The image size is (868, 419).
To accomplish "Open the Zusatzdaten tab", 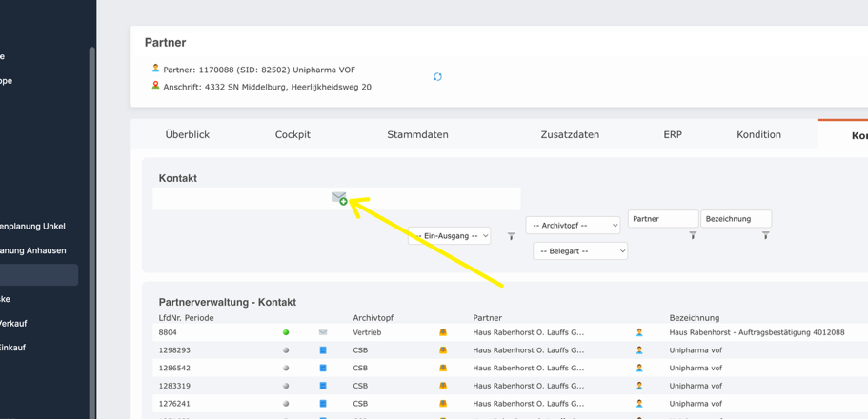I will pyautogui.click(x=570, y=134).
